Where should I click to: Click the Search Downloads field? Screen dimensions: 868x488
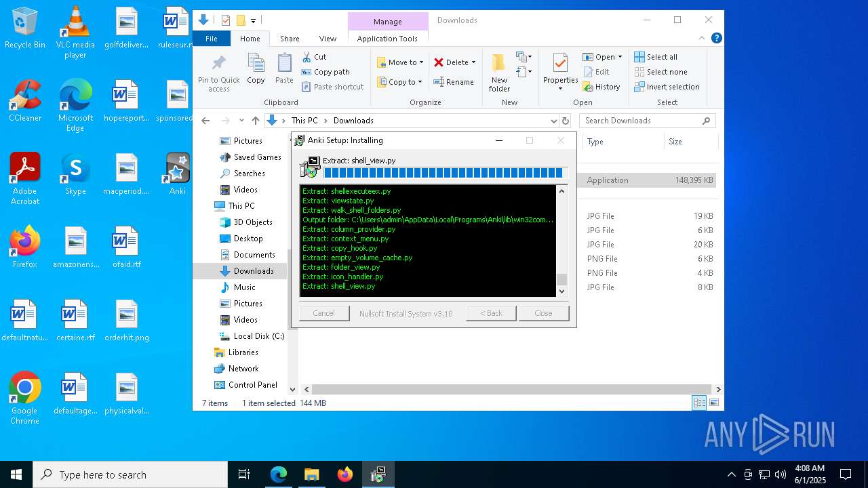pos(648,121)
